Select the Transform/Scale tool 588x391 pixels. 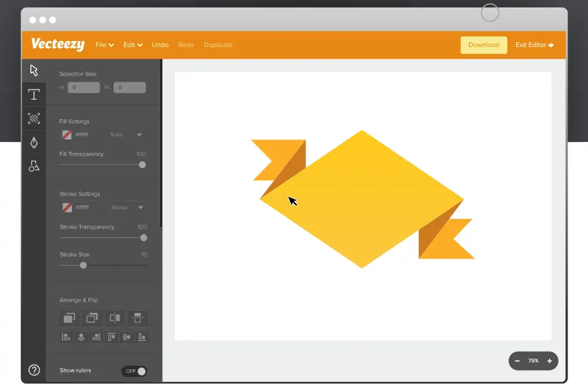[34, 118]
